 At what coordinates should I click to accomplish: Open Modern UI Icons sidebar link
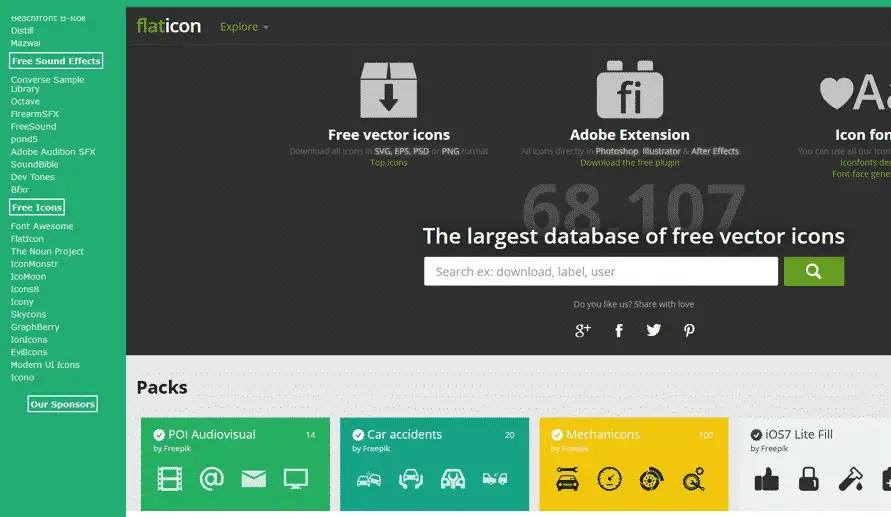(45, 365)
